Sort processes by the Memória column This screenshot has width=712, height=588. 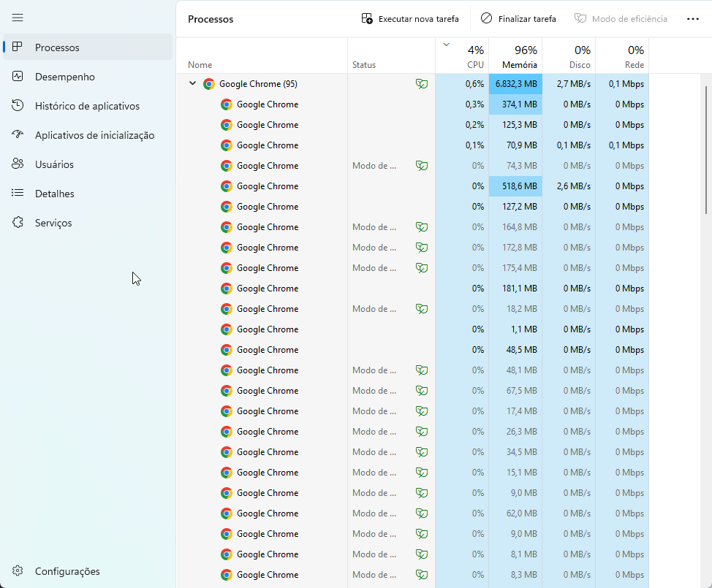point(515,56)
